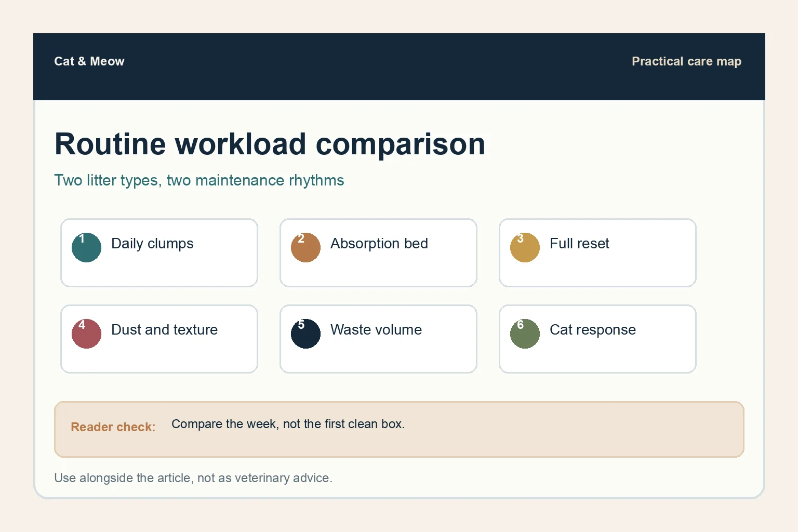Click the orange number 2 circle
Viewport: 798px width, 532px height.
click(x=305, y=247)
